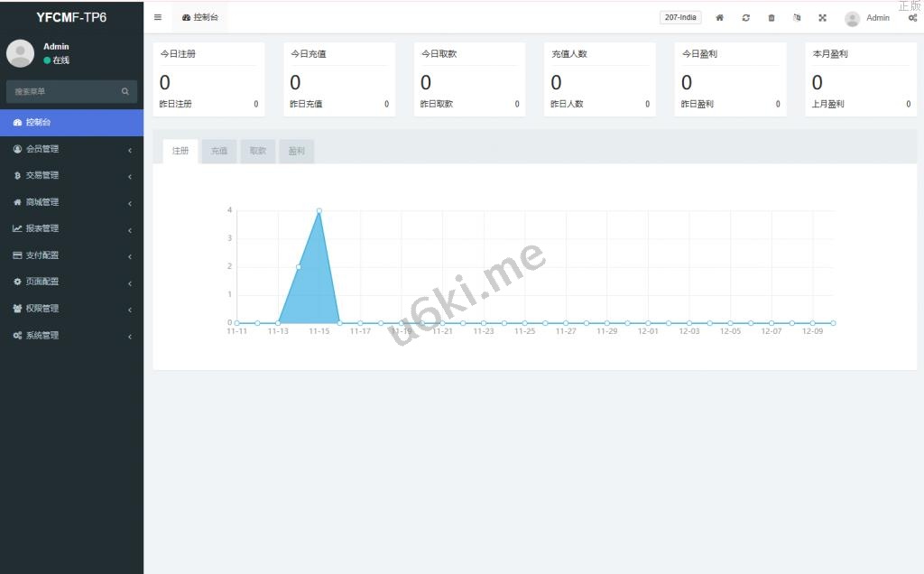Expand the 系统管理 sidebar menu

coord(71,336)
